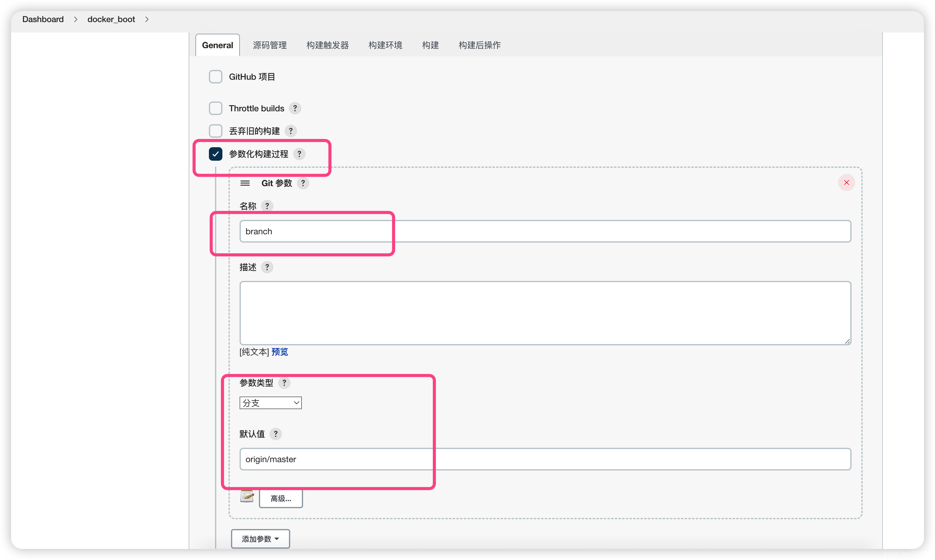This screenshot has height=560, width=935.
Task: Click the Git 参数 help question mark
Action: click(x=303, y=183)
